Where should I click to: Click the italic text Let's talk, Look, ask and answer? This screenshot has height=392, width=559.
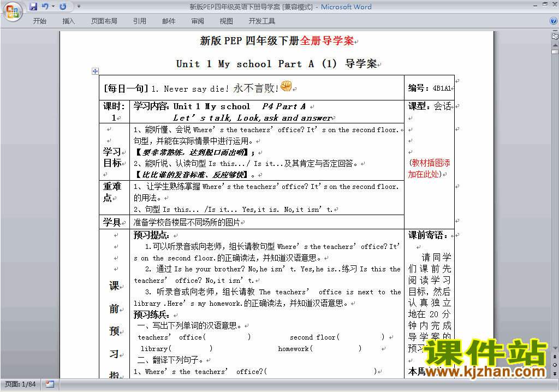pos(252,118)
